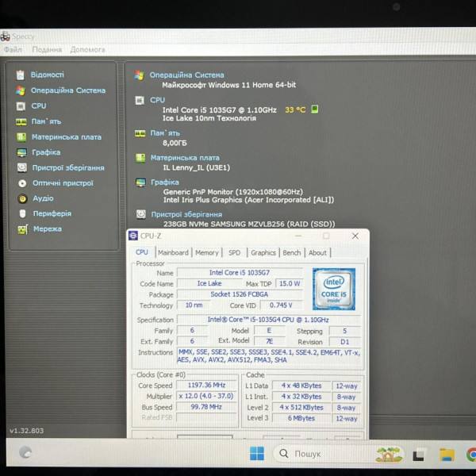Open Task View from the taskbar
Screen dimensions: 476x476
[418, 455]
